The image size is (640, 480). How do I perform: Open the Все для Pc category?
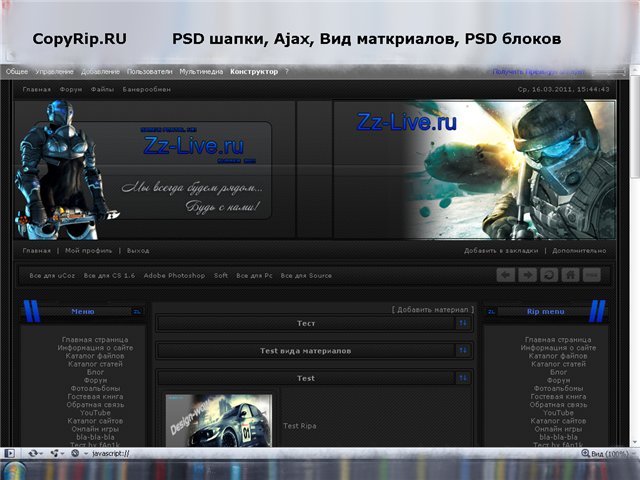click(254, 276)
